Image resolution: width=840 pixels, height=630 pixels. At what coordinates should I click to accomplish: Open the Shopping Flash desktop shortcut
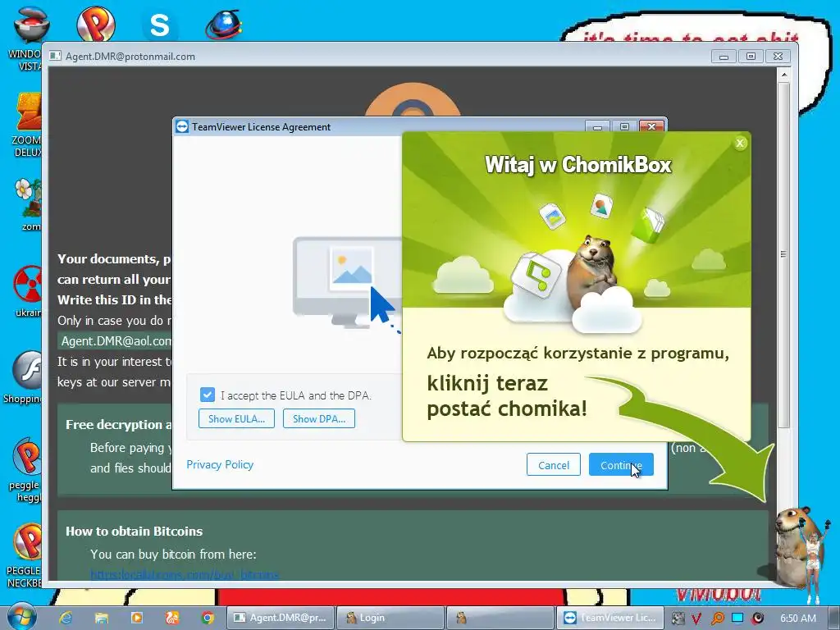[x=24, y=377]
